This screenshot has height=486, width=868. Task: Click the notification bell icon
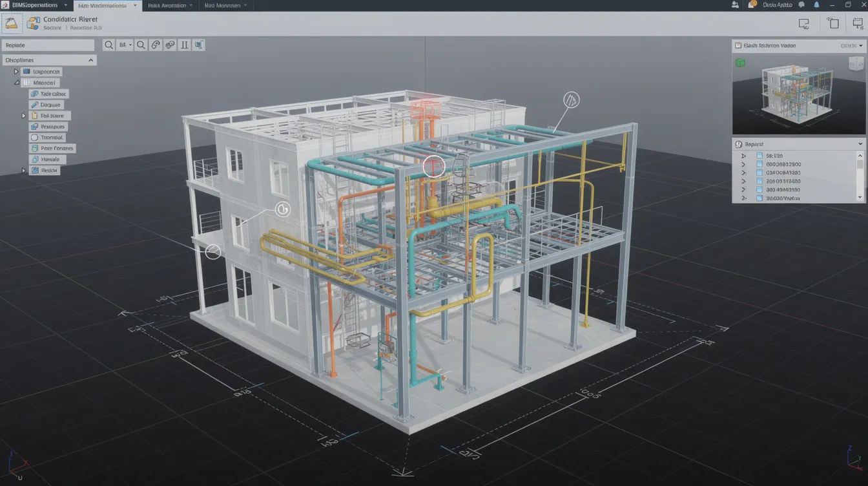pyautogui.click(x=816, y=5)
